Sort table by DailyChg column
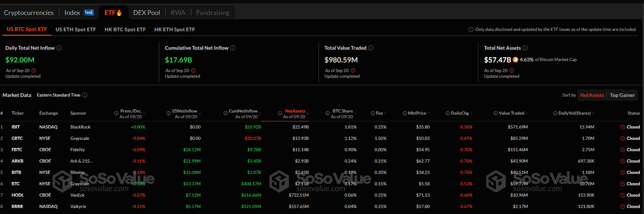This screenshot has width=644, height=214. [460, 113]
